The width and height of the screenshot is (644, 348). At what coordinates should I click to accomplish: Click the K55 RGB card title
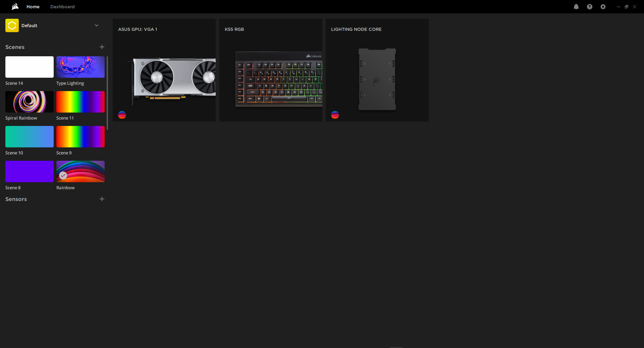(x=234, y=29)
